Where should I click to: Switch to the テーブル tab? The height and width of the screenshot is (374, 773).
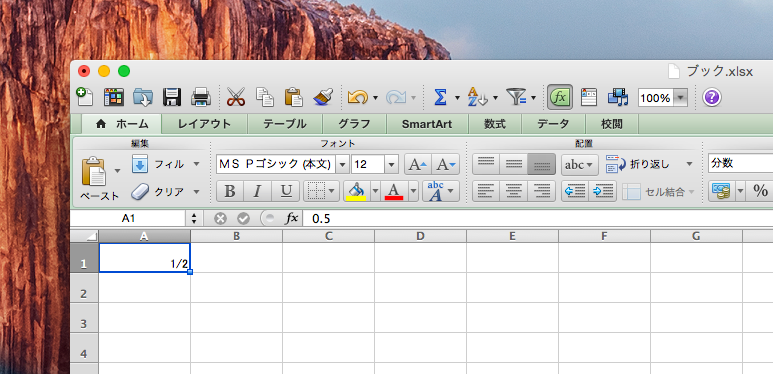click(284, 124)
